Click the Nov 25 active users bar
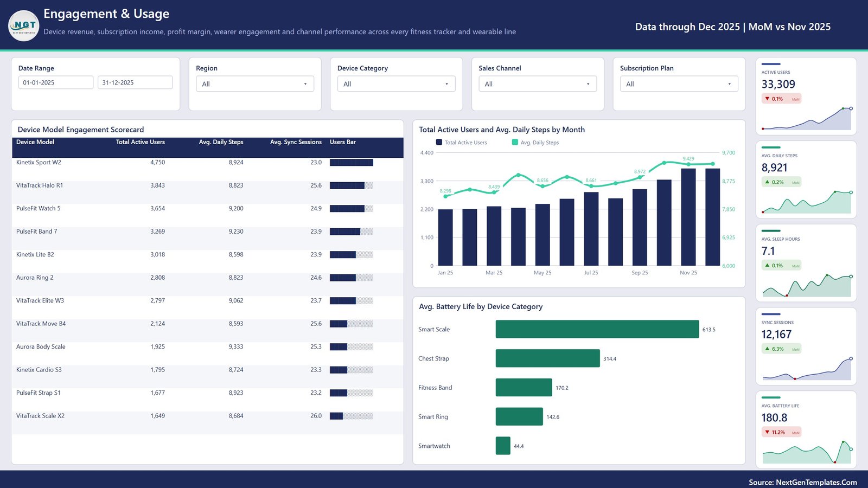868x488 pixels. point(688,217)
